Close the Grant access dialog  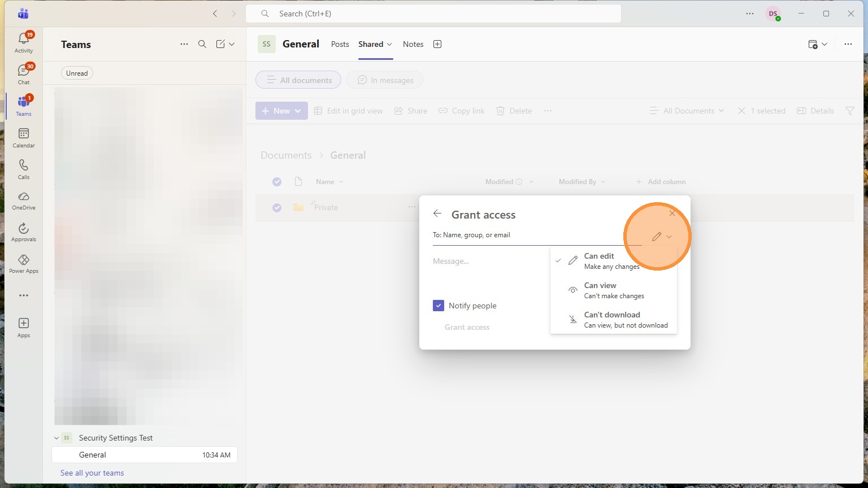(672, 213)
